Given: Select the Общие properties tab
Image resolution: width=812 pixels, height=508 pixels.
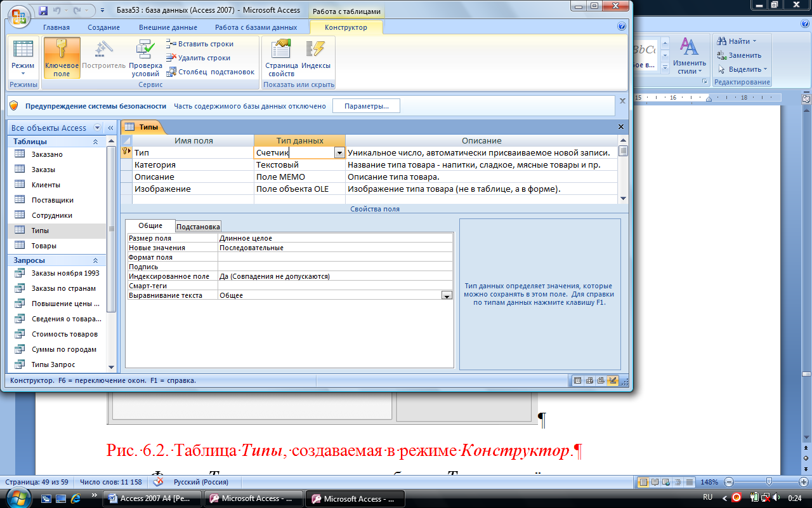Looking at the screenshot, I should pyautogui.click(x=150, y=225).
